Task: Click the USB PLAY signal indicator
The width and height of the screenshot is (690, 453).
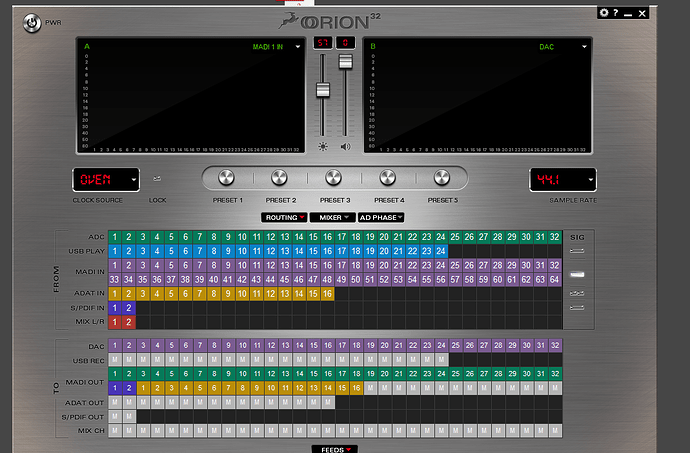Action: click(577, 251)
